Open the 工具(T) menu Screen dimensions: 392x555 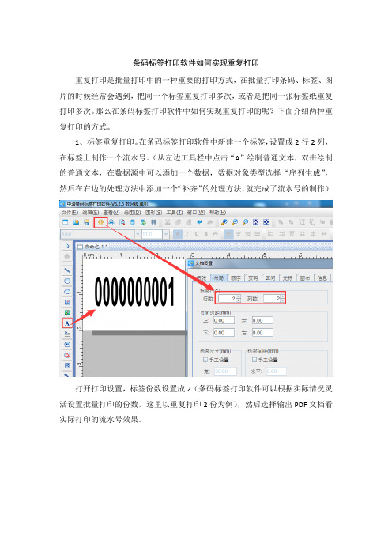pos(175,213)
